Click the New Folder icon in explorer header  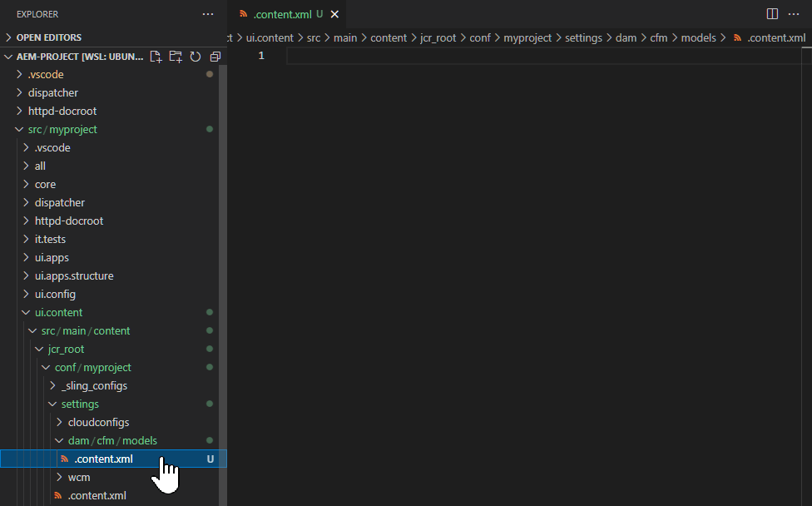pos(176,57)
